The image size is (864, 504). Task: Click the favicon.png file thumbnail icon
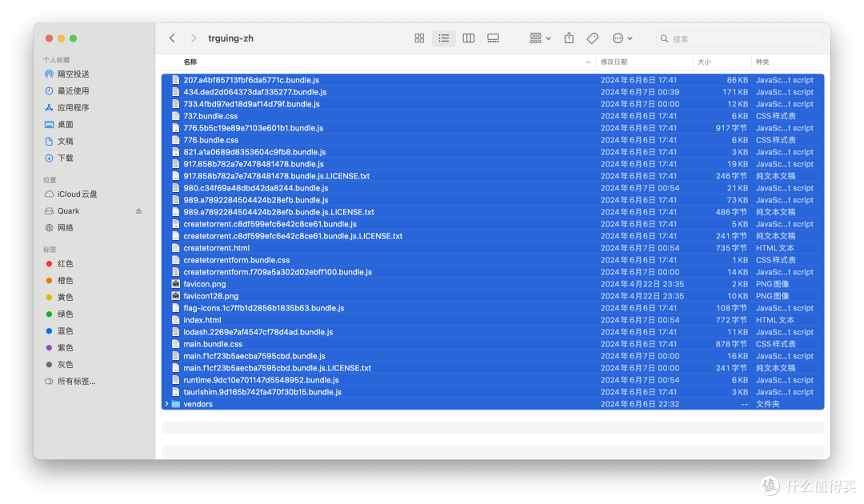tap(176, 284)
